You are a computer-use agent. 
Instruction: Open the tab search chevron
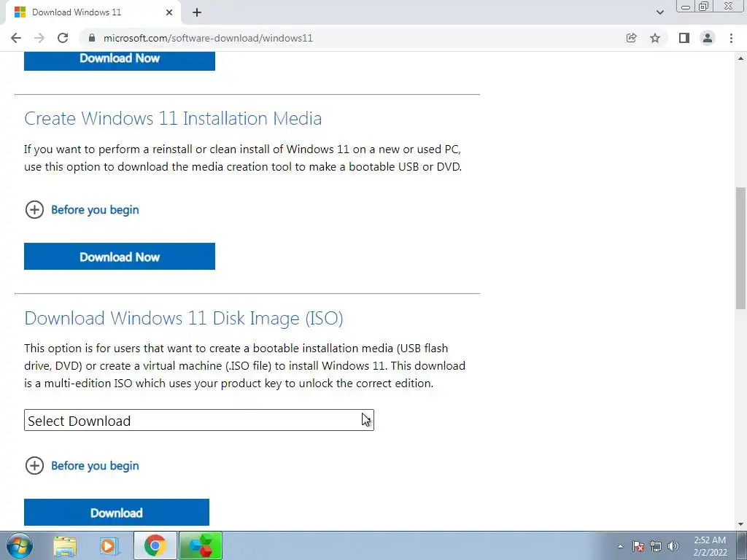point(659,12)
